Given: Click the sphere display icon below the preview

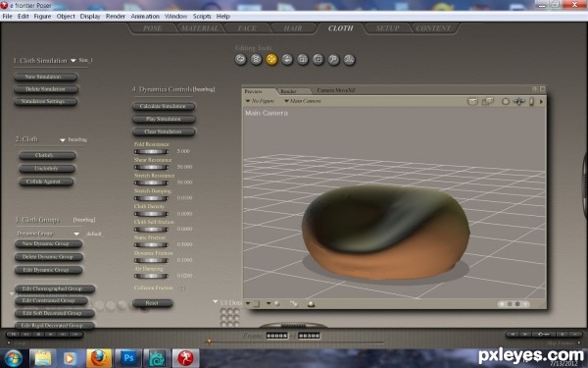Looking at the screenshot, I should 311,304.
